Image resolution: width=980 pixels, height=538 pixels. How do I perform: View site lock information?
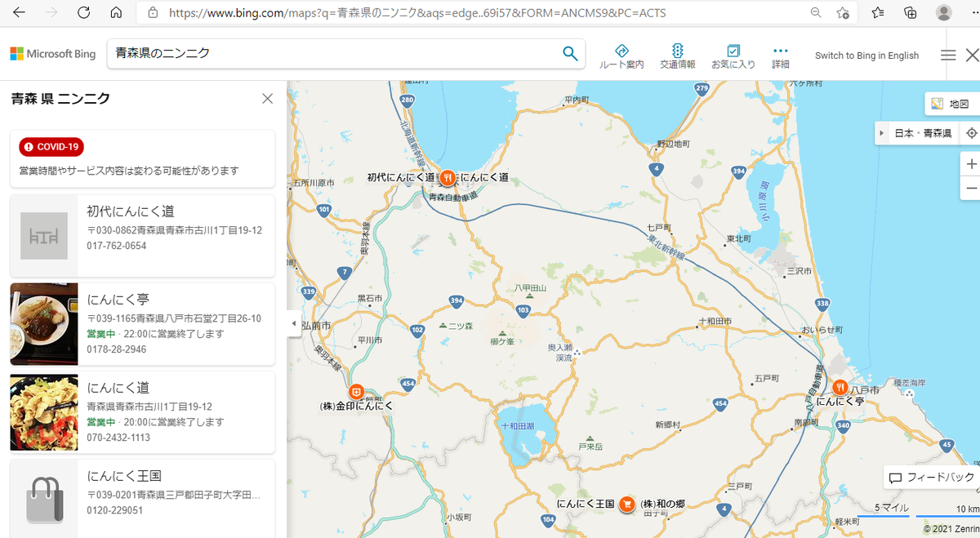click(x=153, y=13)
